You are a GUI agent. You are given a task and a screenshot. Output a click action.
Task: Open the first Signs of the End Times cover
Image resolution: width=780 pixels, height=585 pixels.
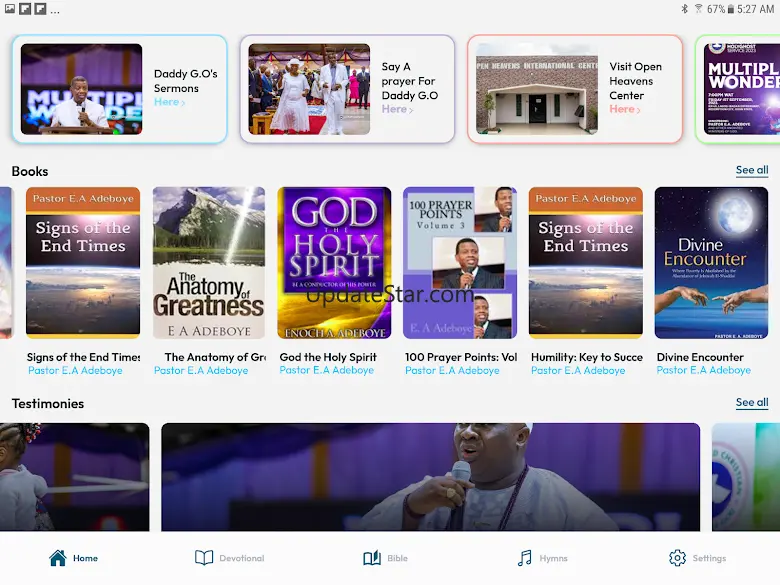pos(83,263)
